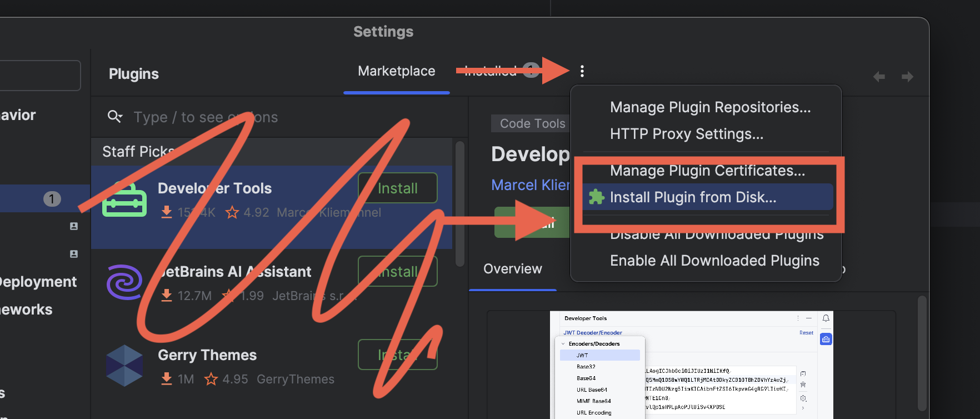Switch to the Marketplace tab
The image size is (980, 419).
point(396,71)
